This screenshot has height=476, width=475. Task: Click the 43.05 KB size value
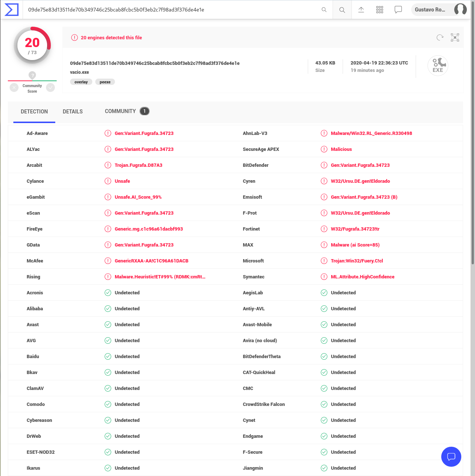[325, 63]
